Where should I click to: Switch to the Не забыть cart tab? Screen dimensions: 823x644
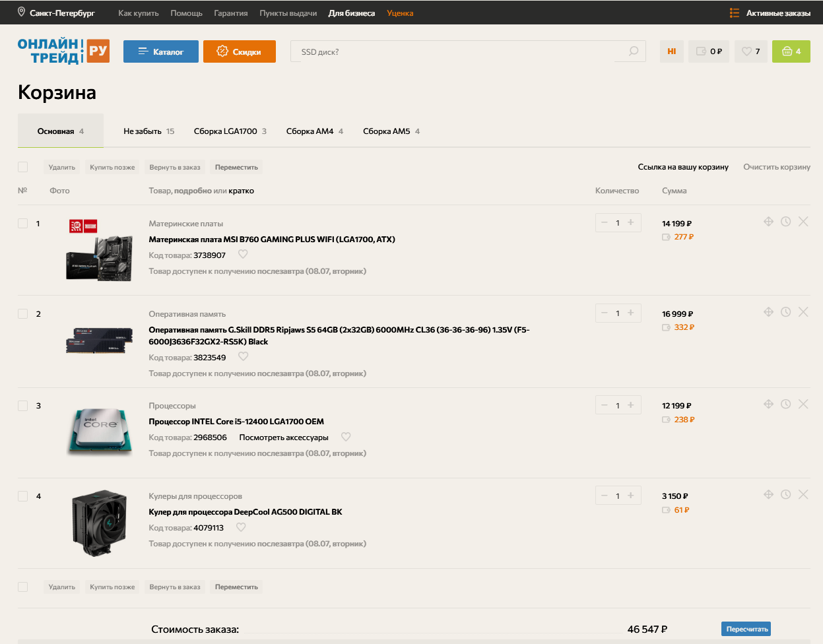pyautogui.click(x=149, y=131)
